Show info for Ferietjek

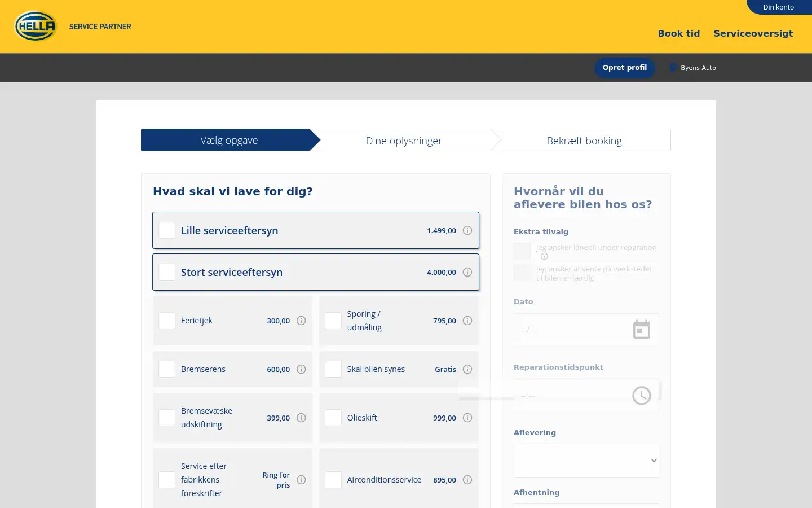(x=301, y=321)
